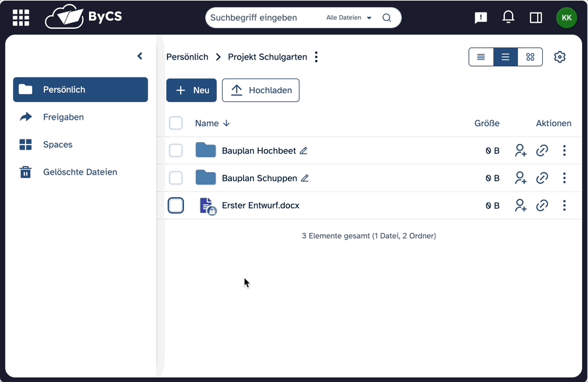Go to Gelöschte Dateien in sidebar

(80, 172)
